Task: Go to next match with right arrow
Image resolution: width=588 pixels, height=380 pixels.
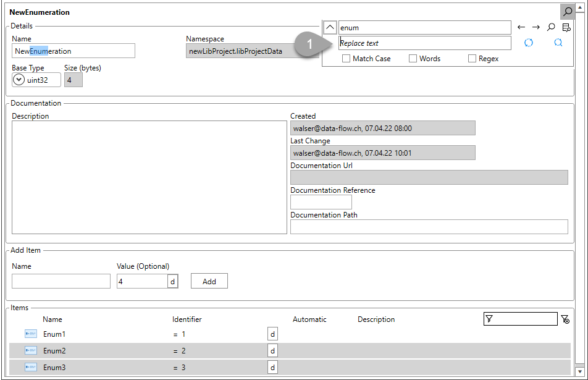Action: (x=536, y=27)
